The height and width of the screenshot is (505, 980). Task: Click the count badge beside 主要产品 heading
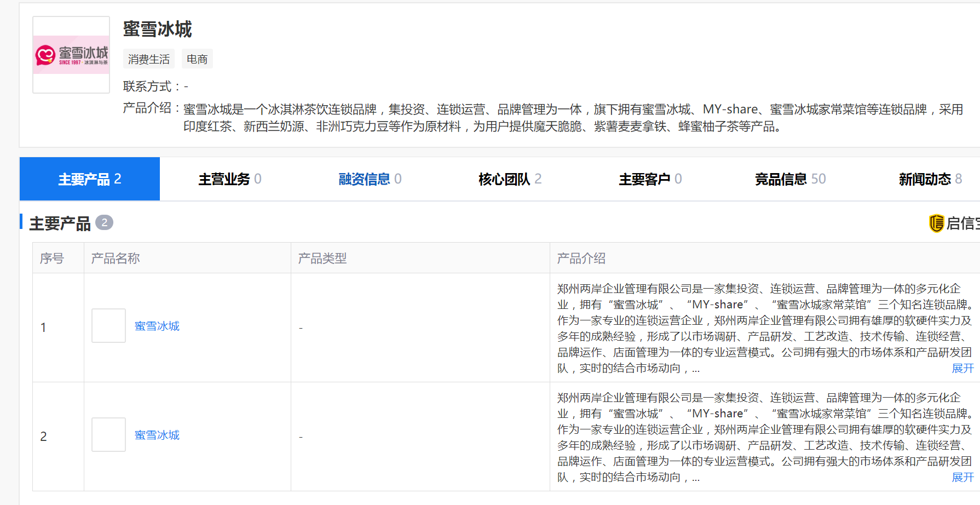point(104,223)
